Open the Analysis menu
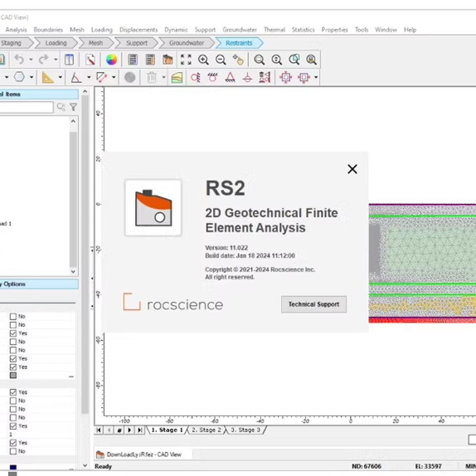The image size is (476, 476). [16, 30]
